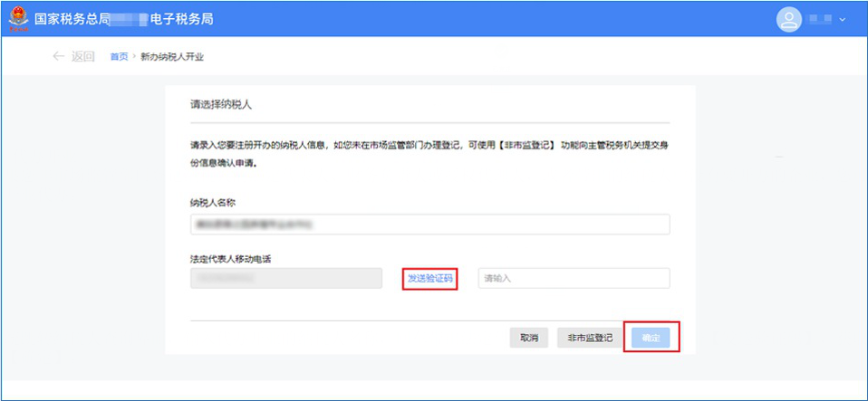Click the 纳税人名称 field label
The height and width of the screenshot is (401, 868).
(x=213, y=201)
